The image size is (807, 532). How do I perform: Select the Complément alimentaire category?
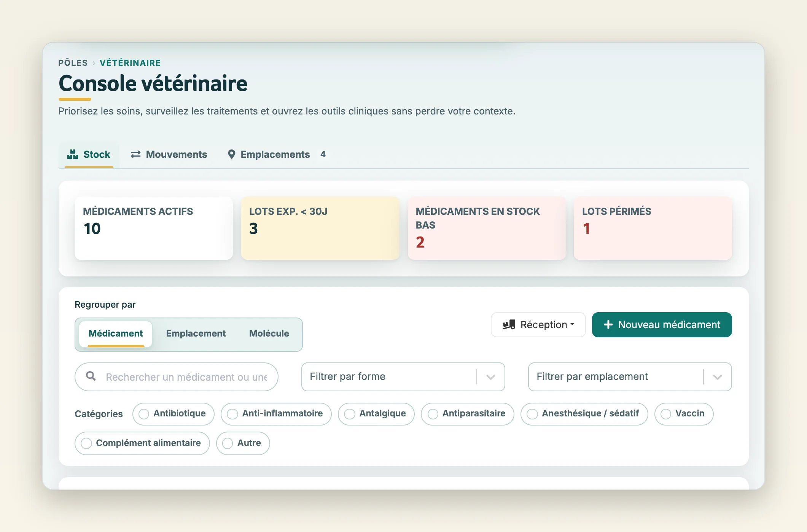[x=142, y=443]
